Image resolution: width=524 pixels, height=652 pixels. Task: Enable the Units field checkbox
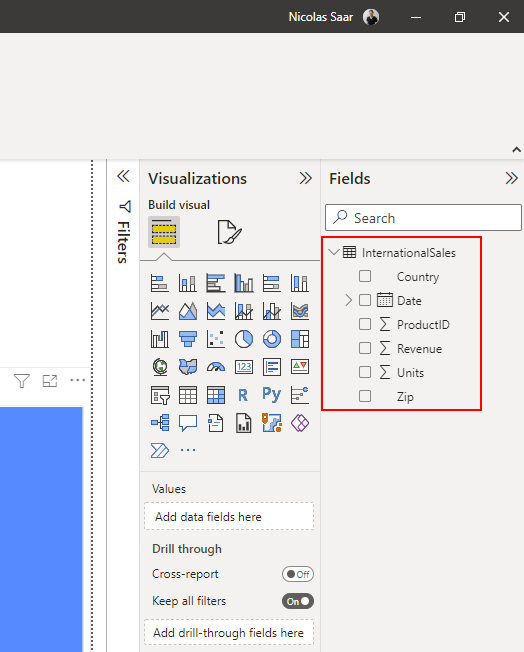pyautogui.click(x=365, y=372)
